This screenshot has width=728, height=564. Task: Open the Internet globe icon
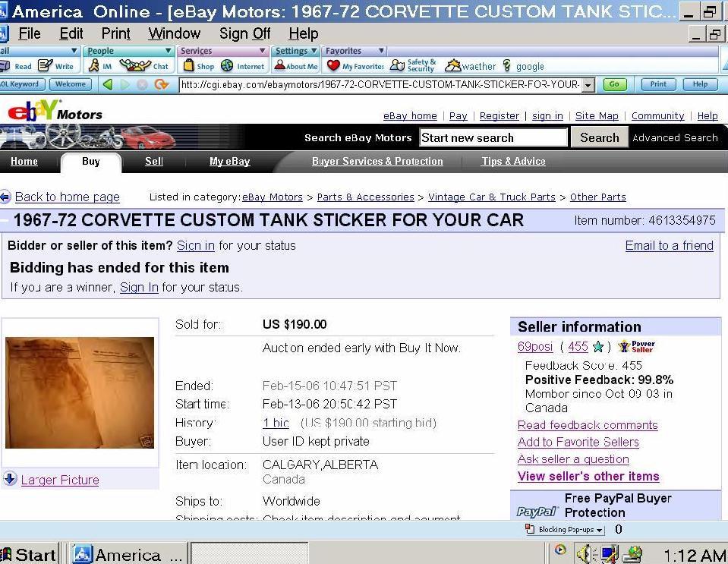point(227,65)
